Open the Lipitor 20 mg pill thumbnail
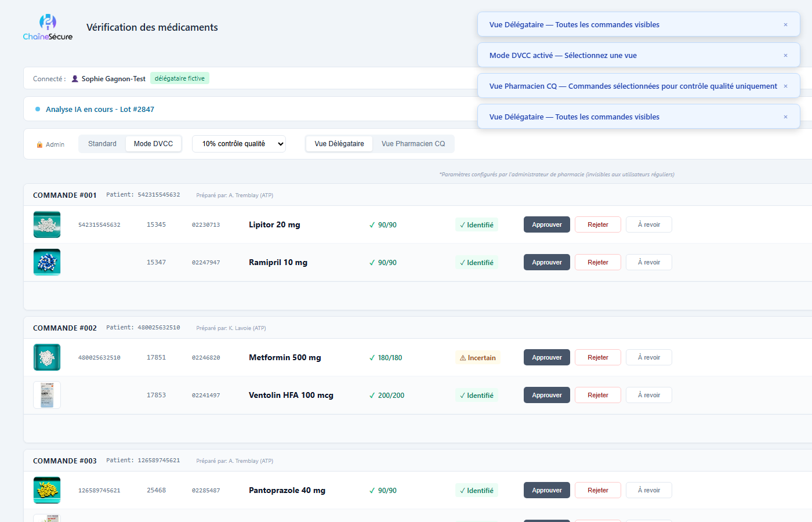 click(x=47, y=224)
